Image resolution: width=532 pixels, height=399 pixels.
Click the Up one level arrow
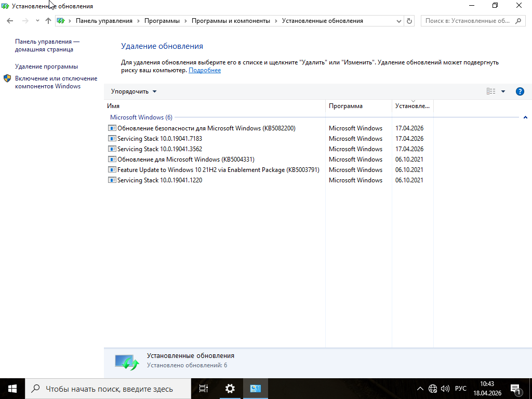(x=48, y=21)
